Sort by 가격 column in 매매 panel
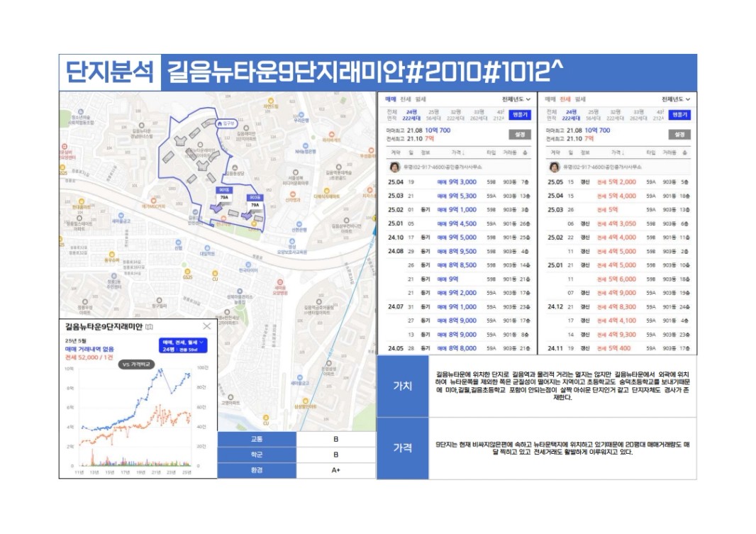Viewport: 756px width, 534px height. [x=458, y=152]
